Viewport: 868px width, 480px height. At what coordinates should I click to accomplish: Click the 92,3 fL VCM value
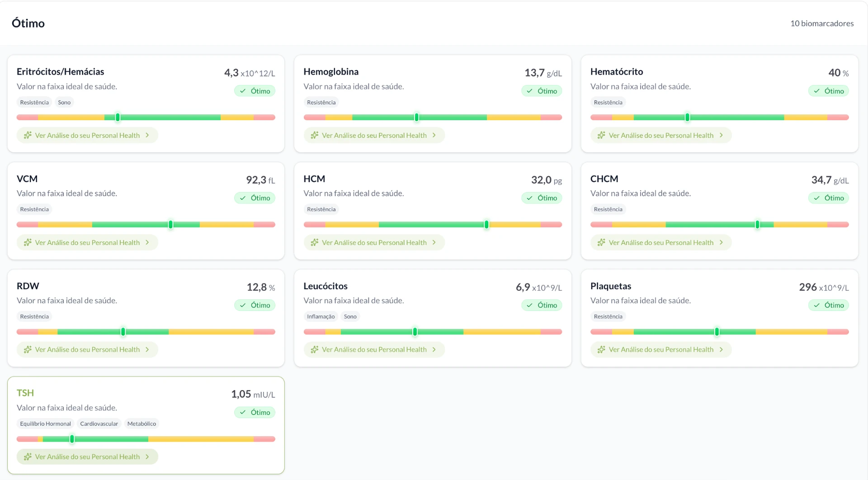tap(260, 180)
